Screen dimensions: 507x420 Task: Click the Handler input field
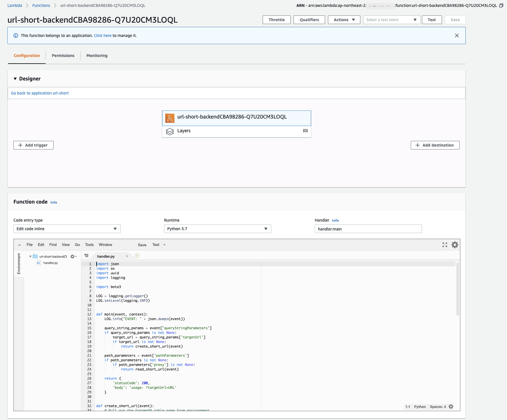[368, 229]
